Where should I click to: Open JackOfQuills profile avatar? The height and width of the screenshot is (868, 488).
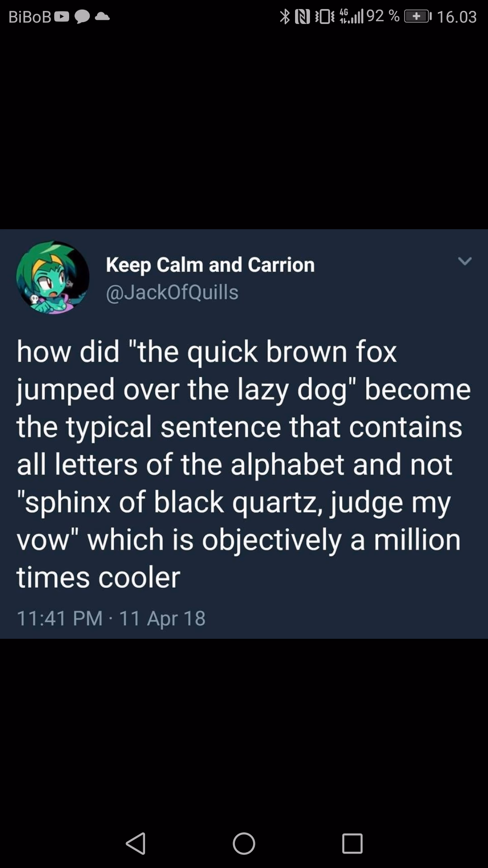click(x=53, y=278)
